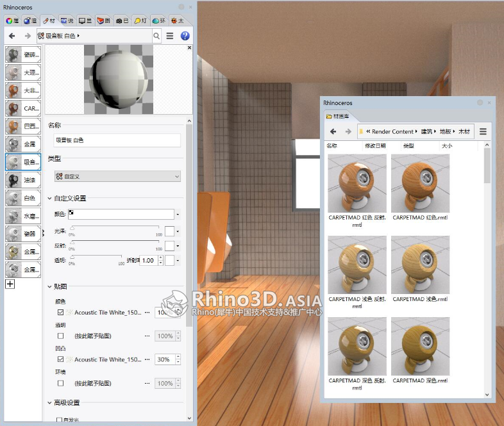Click the 折射率 value field 1.00
This screenshot has height=426, width=504.
tap(149, 260)
